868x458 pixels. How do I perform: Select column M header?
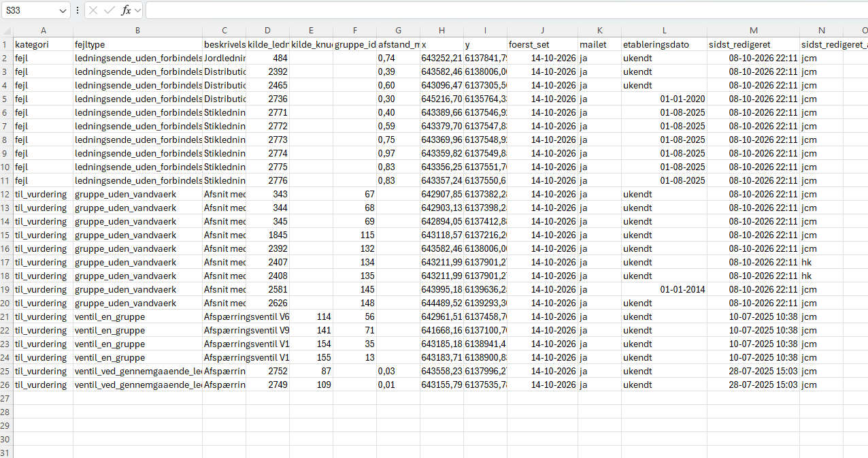point(754,31)
